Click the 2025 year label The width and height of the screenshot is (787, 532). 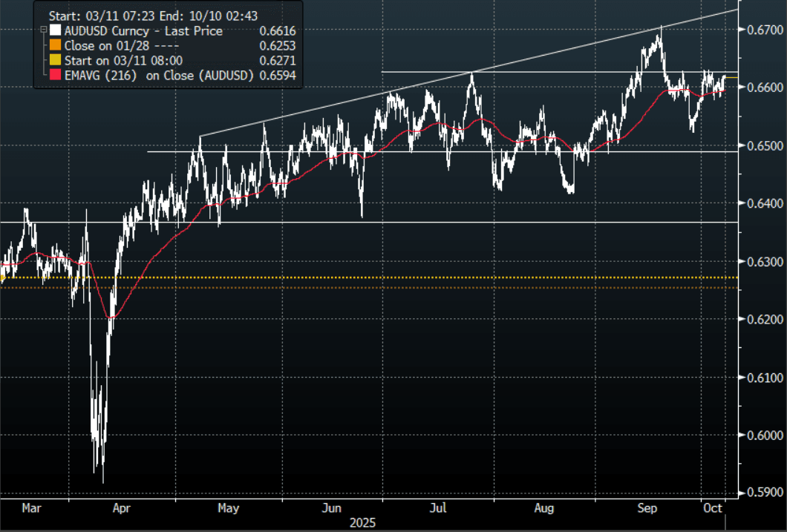tap(363, 523)
